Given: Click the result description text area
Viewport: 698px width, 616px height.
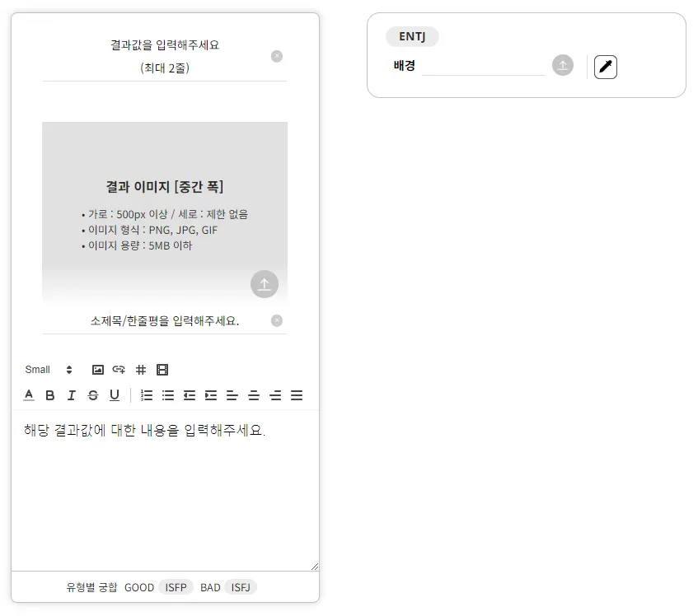Looking at the screenshot, I should pyautogui.click(x=165, y=490).
